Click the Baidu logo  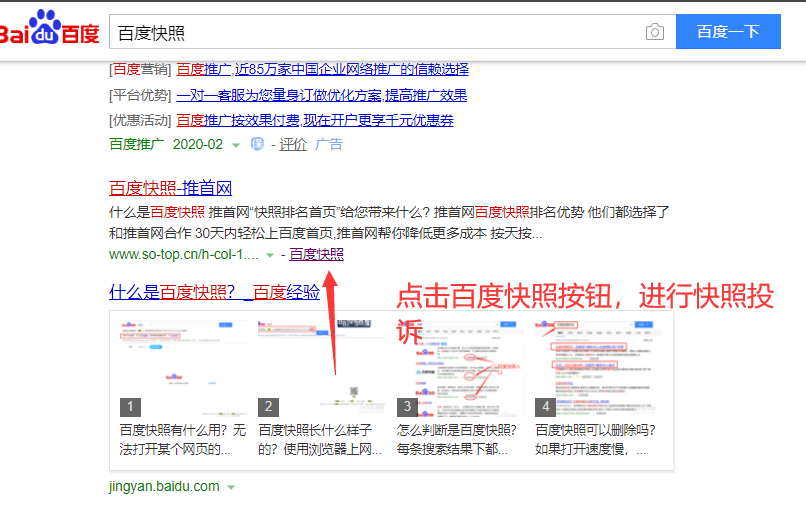[49, 28]
